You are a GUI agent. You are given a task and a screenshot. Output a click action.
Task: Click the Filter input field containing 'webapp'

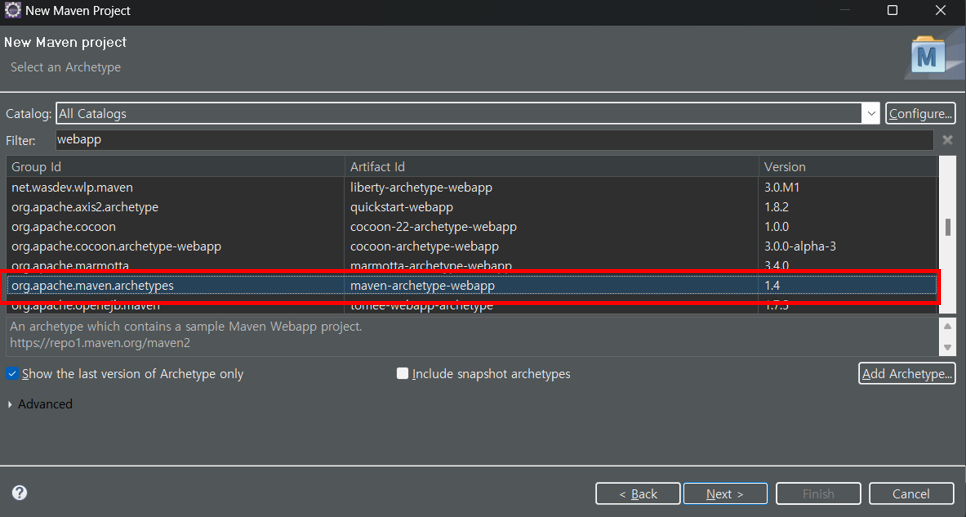point(494,140)
